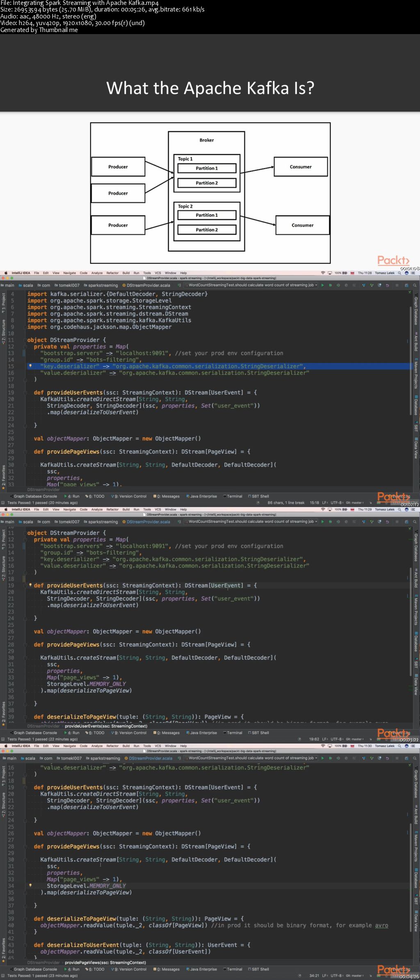Click providePageViews(ssc: StreamingContext) bottom breadcrumb
This screenshot has width=420, height=980.
click(105, 962)
